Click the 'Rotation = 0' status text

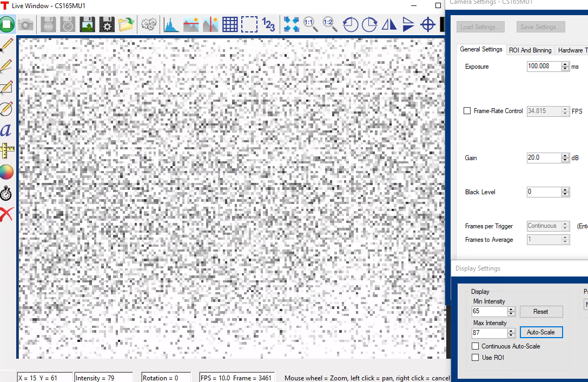coord(161,378)
